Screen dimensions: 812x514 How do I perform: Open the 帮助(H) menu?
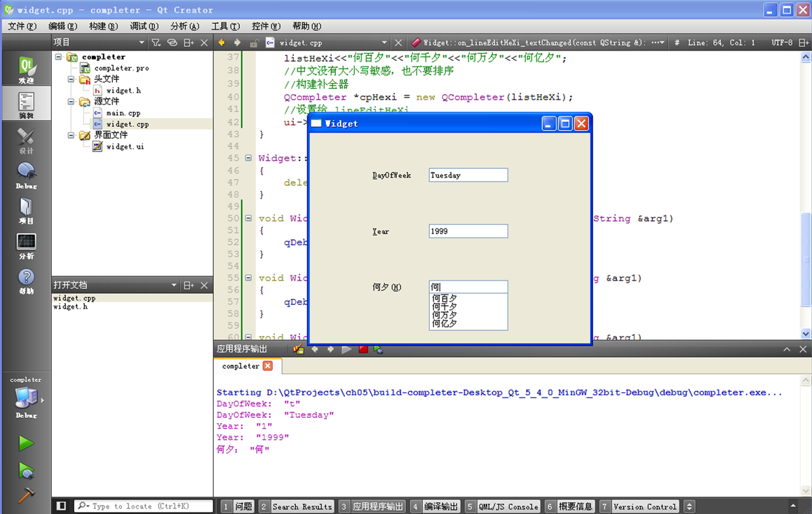click(307, 26)
